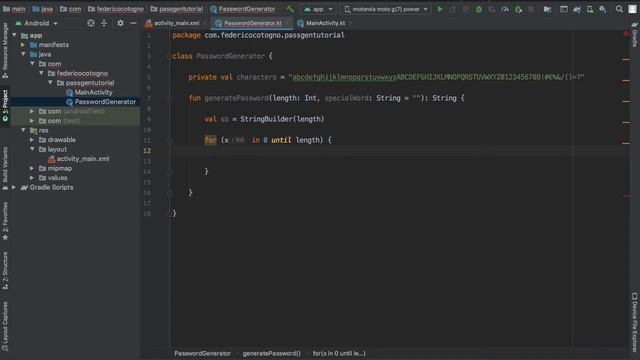Open the SDK Manager icon

pos(602,9)
